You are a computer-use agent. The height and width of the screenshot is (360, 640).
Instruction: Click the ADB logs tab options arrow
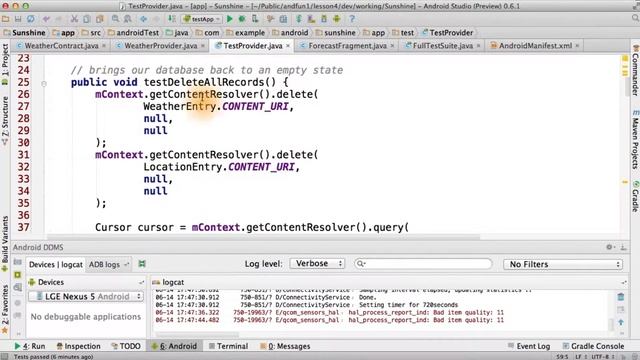click(127, 264)
